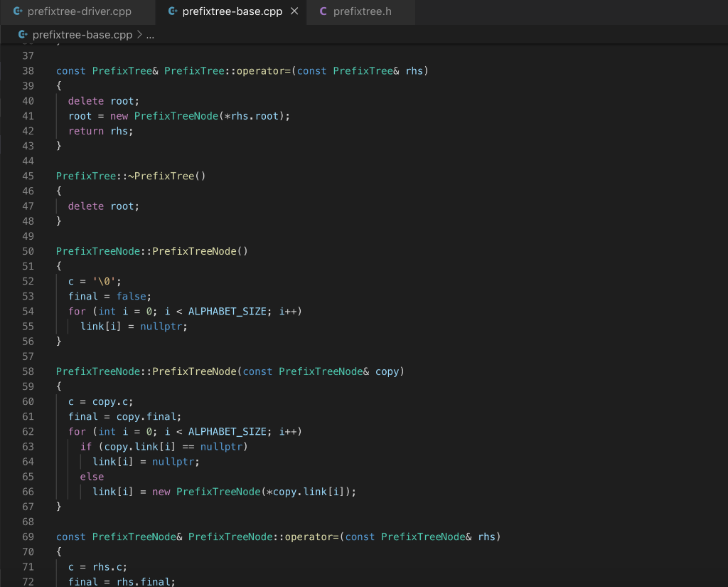Click the 'return rhs;' statement on line 42

point(101,131)
